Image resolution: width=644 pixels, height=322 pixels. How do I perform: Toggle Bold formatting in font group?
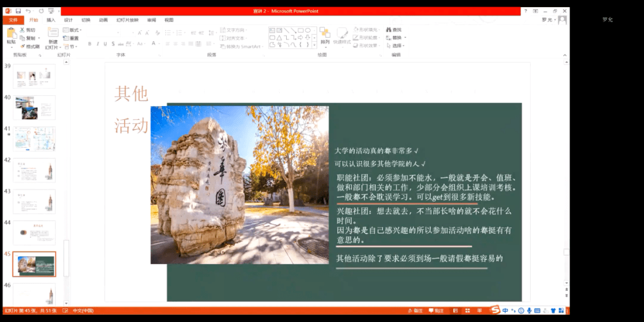click(89, 44)
